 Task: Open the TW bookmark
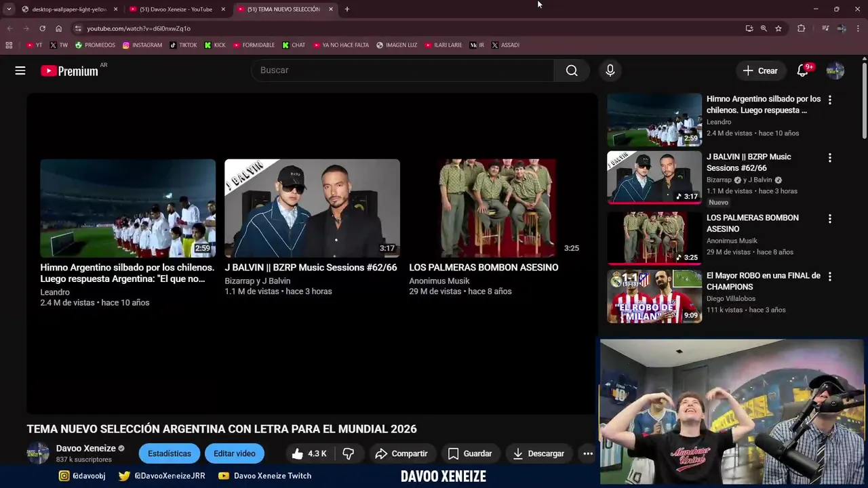pos(59,45)
